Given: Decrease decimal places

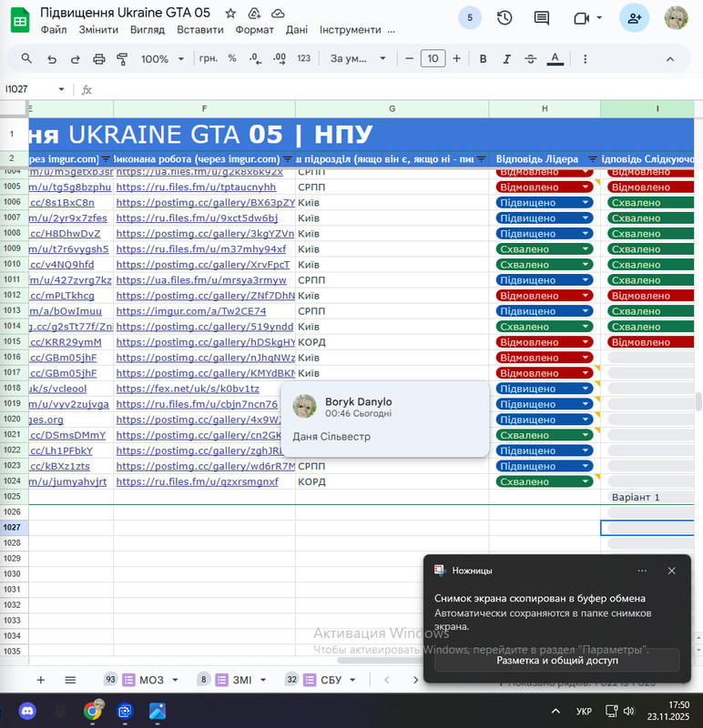Looking at the screenshot, I should click(255, 58).
